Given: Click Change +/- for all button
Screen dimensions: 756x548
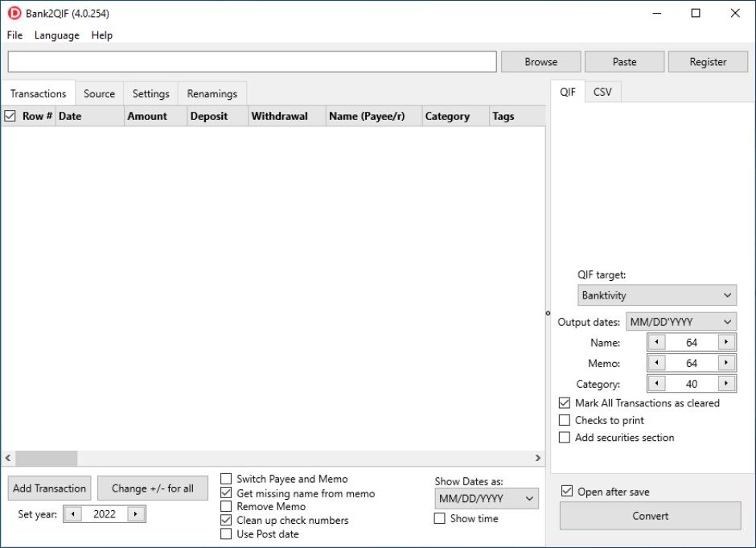Looking at the screenshot, I should click(152, 488).
